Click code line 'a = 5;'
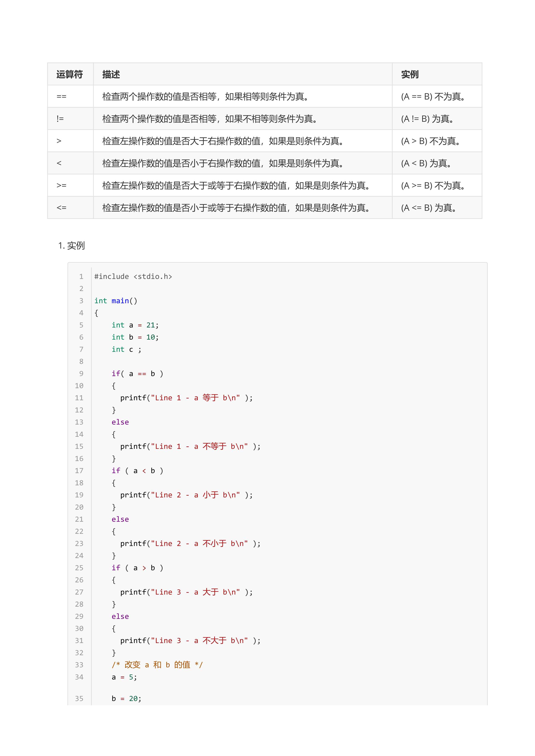The width and height of the screenshot is (535, 756). [x=124, y=677]
